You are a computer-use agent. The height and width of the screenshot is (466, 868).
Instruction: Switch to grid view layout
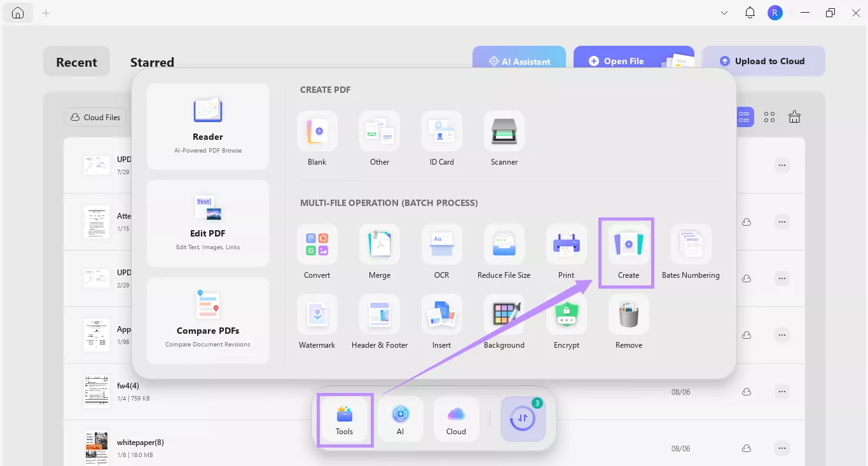769,117
